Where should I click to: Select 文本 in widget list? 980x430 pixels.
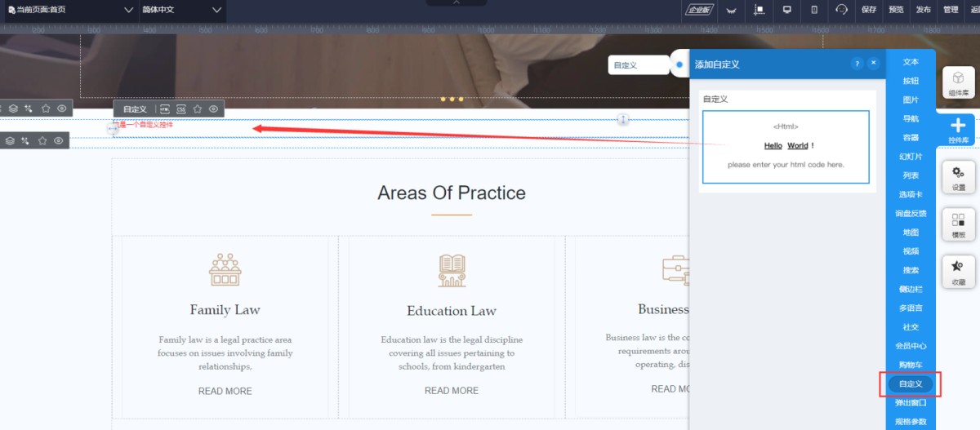pos(911,62)
